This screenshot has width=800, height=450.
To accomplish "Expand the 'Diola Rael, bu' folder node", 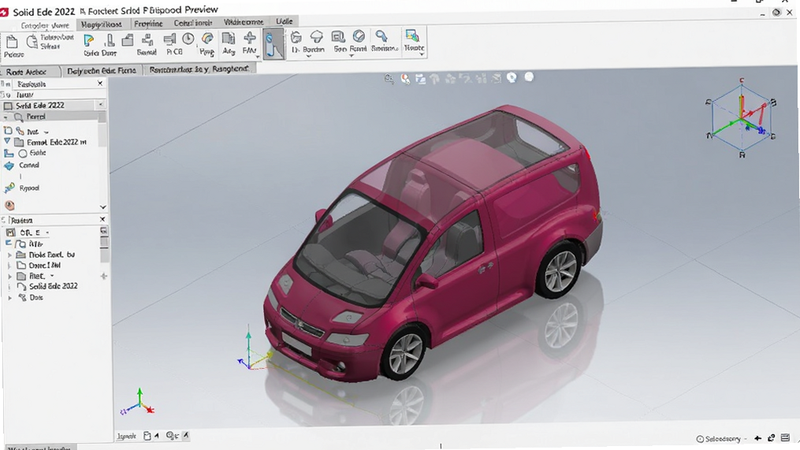I will (9, 255).
